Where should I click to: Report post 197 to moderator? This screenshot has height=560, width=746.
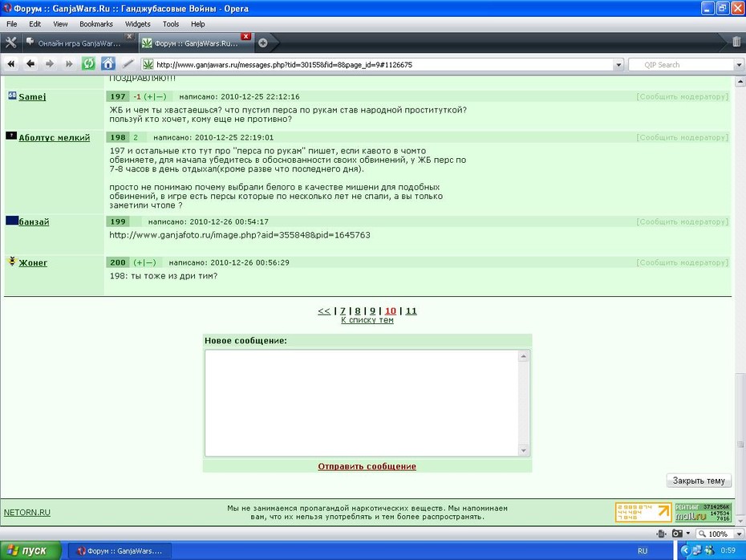[683, 96]
